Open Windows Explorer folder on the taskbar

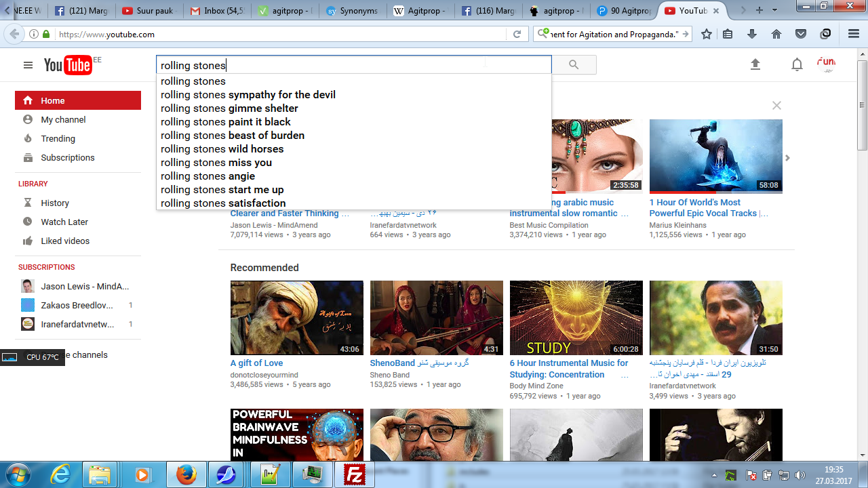click(x=100, y=474)
